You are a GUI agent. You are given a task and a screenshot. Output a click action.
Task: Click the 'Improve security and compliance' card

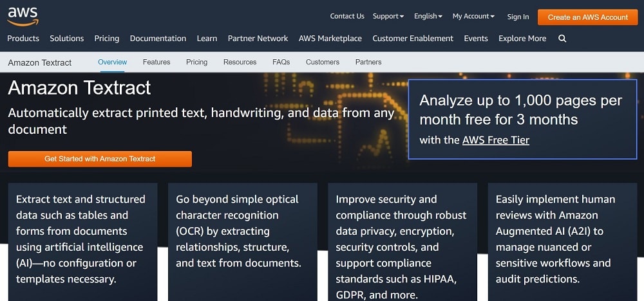click(x=402, y=242)
